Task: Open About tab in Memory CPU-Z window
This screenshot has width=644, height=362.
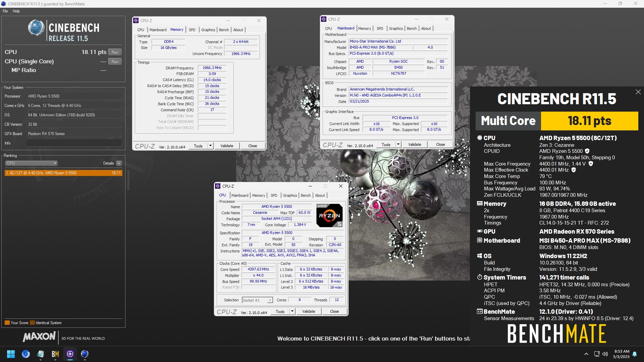Action: 238,30
